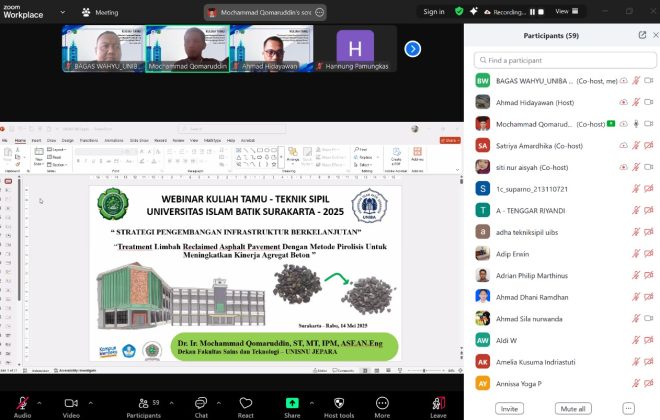The width and height of the screenshot is (660, 420).
Task: Open the View layout menu
Action: pyautogui.click(x=567, y=11)
